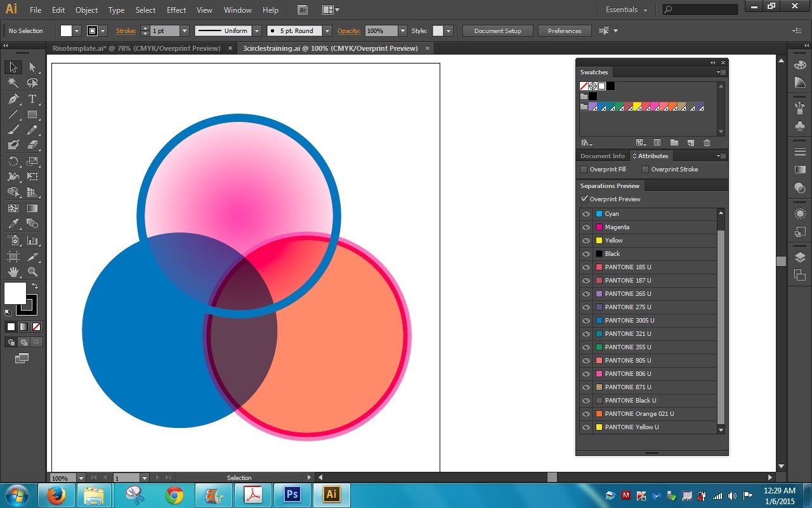
Task: Enable the Overprint Stroke checkbox
Action: click(x=645, y=170)
